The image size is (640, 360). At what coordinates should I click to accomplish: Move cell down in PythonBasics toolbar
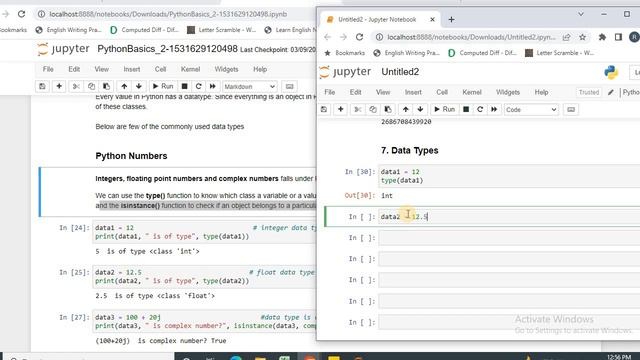(139, 86)
